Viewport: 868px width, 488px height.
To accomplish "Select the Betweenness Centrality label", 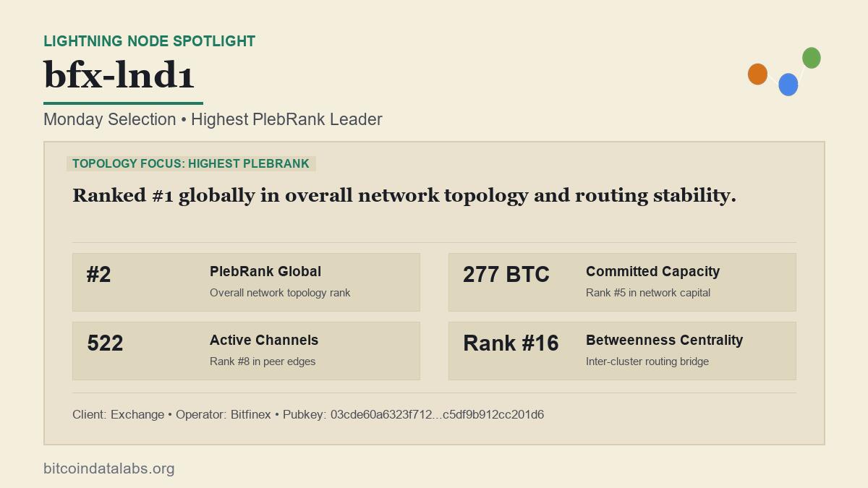I will (664, 341).
